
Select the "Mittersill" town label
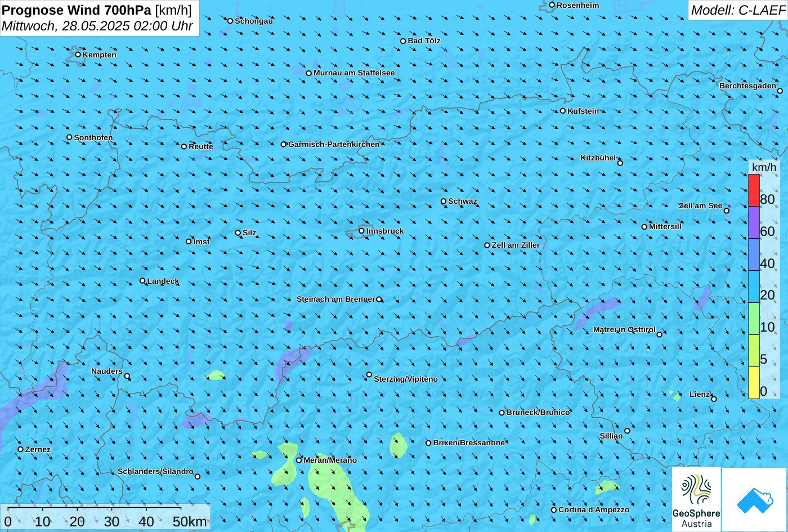pos(665,226)
